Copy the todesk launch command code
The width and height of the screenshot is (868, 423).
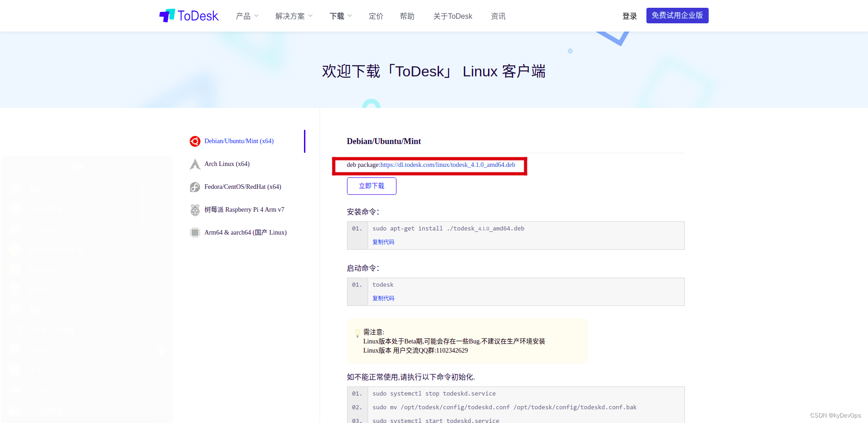(383, 298)
